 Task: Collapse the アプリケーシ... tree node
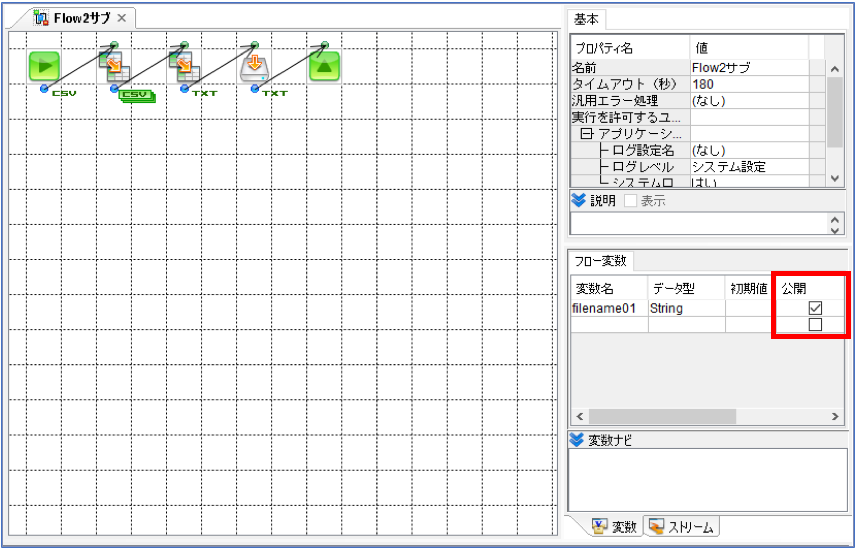pos(586,134)
